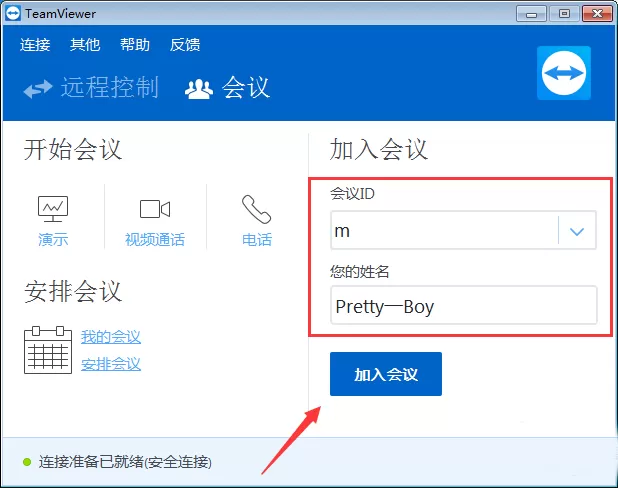Click the calendar icon under 安排会议
Screen dimensions: 618x488
click(x=48, y=350)
